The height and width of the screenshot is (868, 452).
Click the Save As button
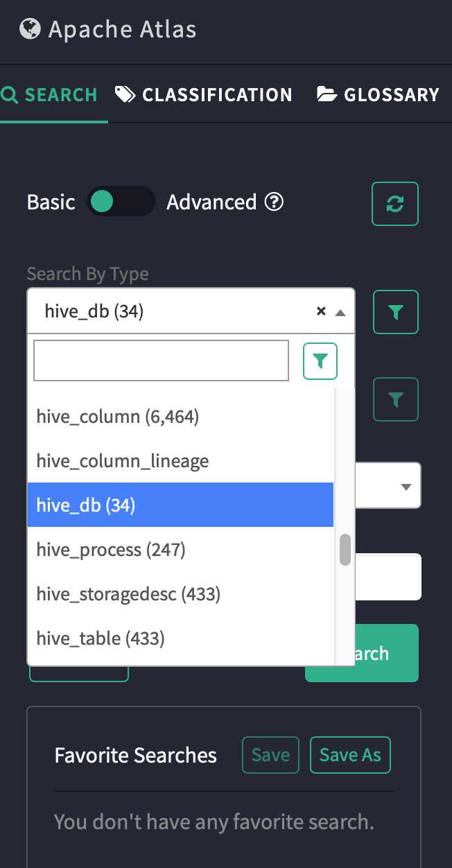pos(350,755)
